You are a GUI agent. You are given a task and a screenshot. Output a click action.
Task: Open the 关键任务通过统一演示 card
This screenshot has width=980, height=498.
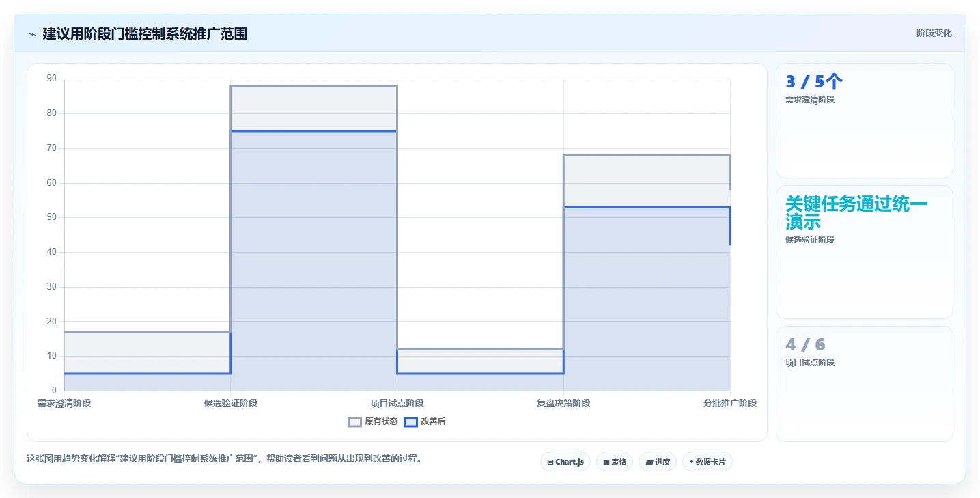(864, 252)
